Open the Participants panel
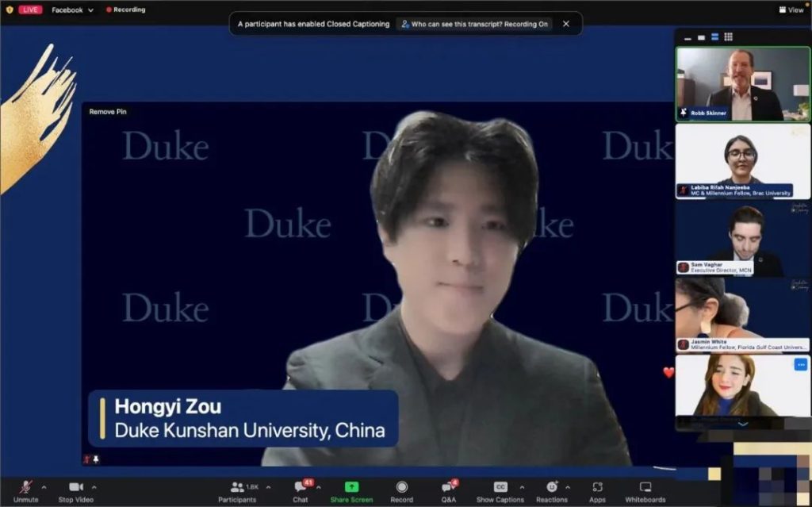 (237, 487)
